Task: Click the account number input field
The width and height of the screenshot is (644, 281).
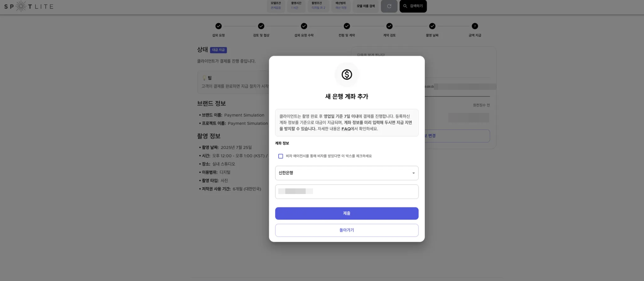Action: point(347,192)
